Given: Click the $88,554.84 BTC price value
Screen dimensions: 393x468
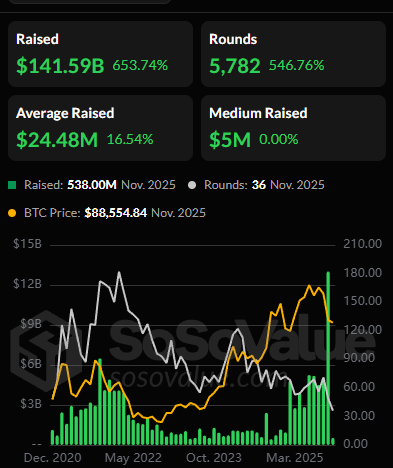Looking at the screenshot, I should 115,213.
